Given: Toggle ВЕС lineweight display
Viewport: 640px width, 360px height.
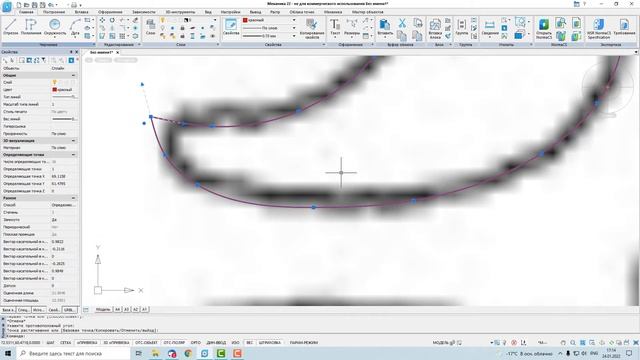Looking at the screenshot, I should click(x=249, y=343).
